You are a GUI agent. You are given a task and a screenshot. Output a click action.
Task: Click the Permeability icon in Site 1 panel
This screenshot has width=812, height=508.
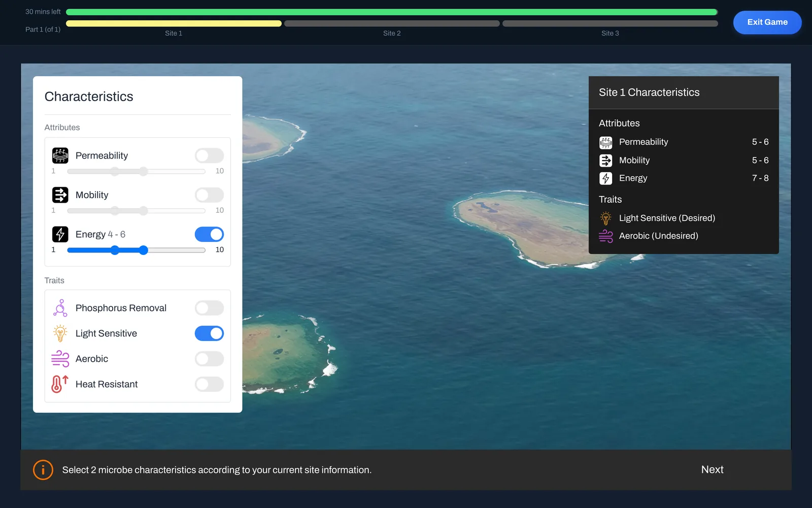point(605,142)
